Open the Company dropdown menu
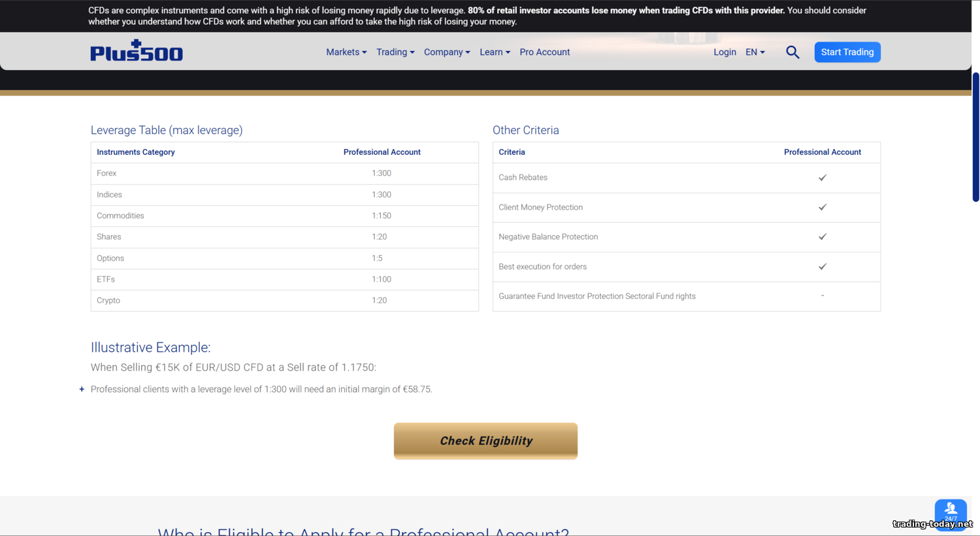Screen dimensions: 980x536 [447, 52]
